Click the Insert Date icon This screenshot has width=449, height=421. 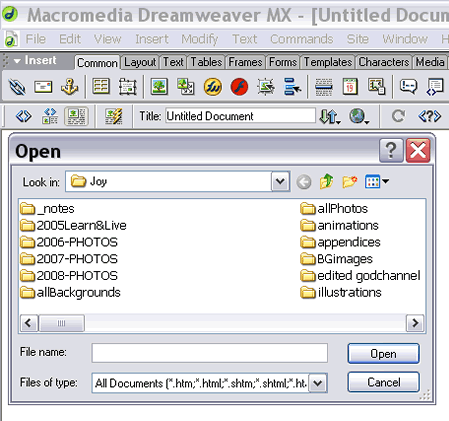(350, 87)
